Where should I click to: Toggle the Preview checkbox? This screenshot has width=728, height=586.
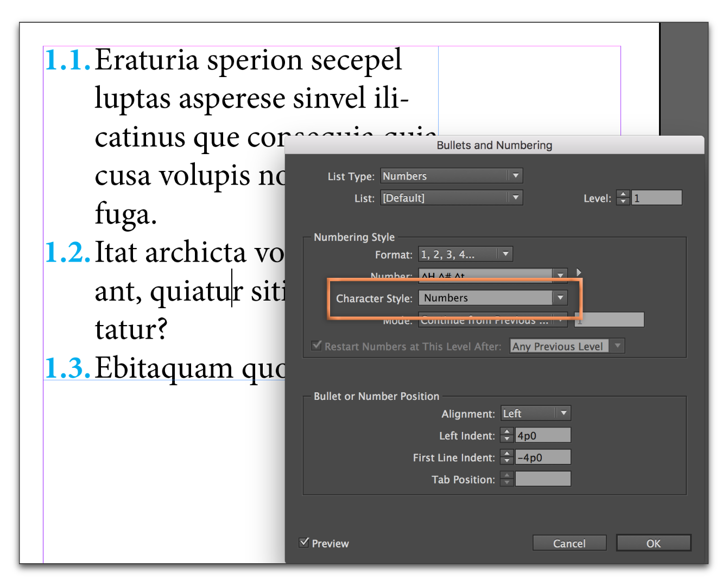pyautogui.click(x=303, y=542)
